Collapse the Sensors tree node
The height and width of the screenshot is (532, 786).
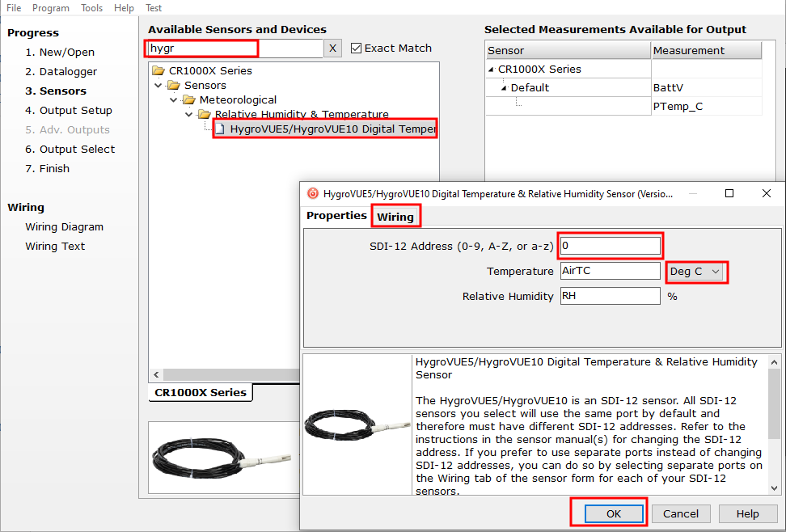(158, 85)
